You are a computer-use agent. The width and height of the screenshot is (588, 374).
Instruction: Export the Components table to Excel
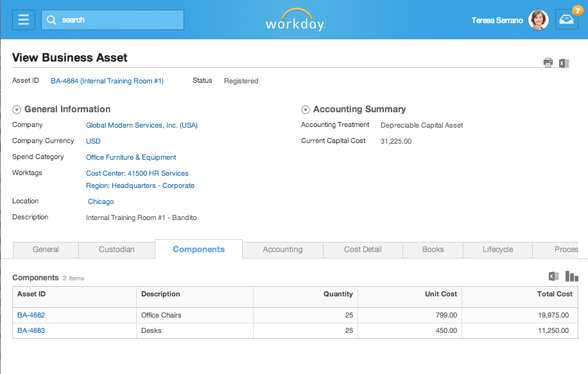coord(553,276)
